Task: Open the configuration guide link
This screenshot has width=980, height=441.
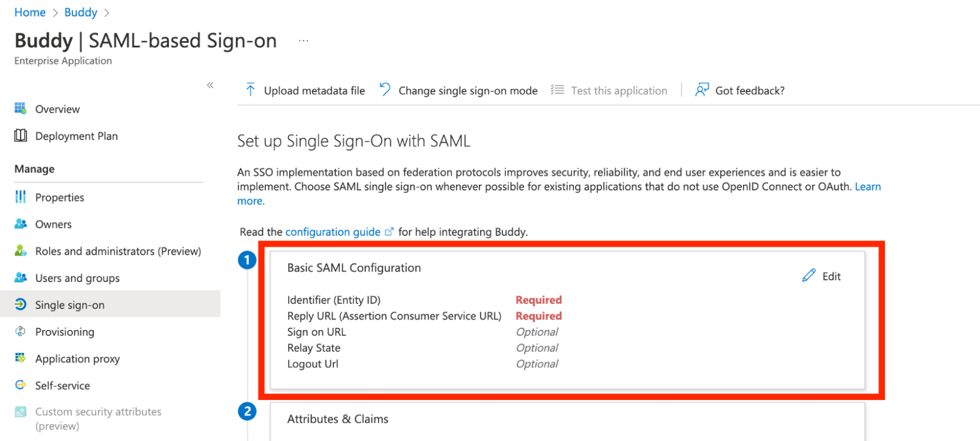Action: tap(333, 232)
